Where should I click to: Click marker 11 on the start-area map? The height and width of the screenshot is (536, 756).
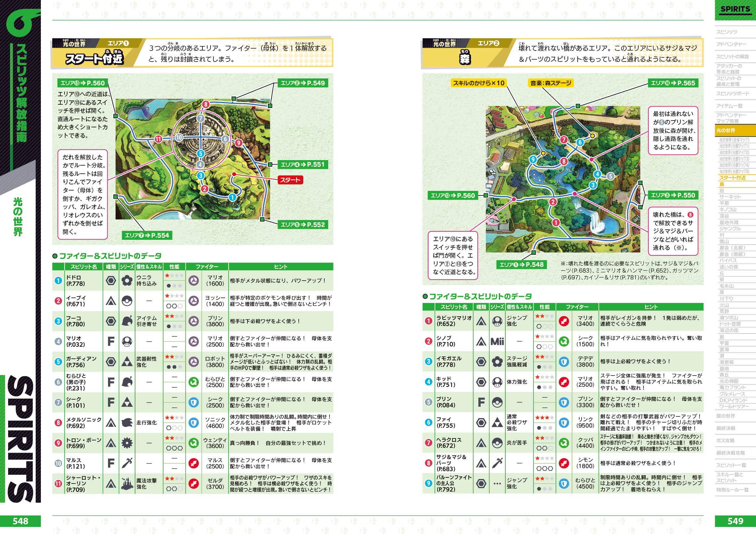159,139
